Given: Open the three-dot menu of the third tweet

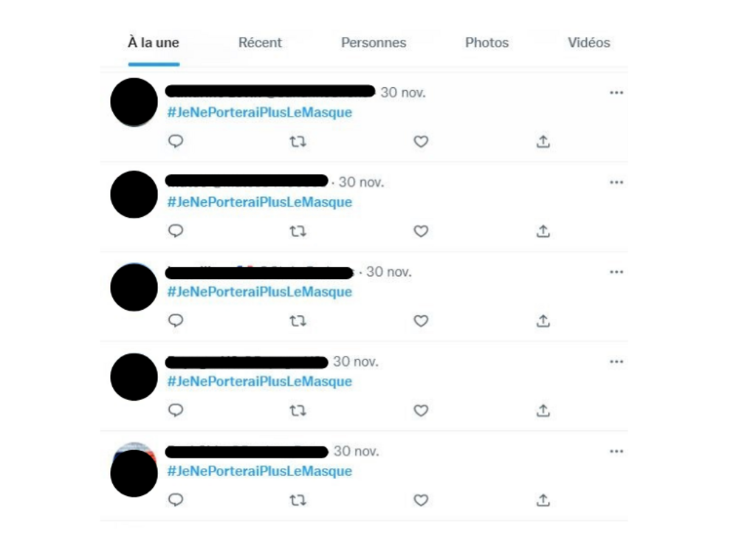Looking at the screenshot, I should (x=616, y=272).
